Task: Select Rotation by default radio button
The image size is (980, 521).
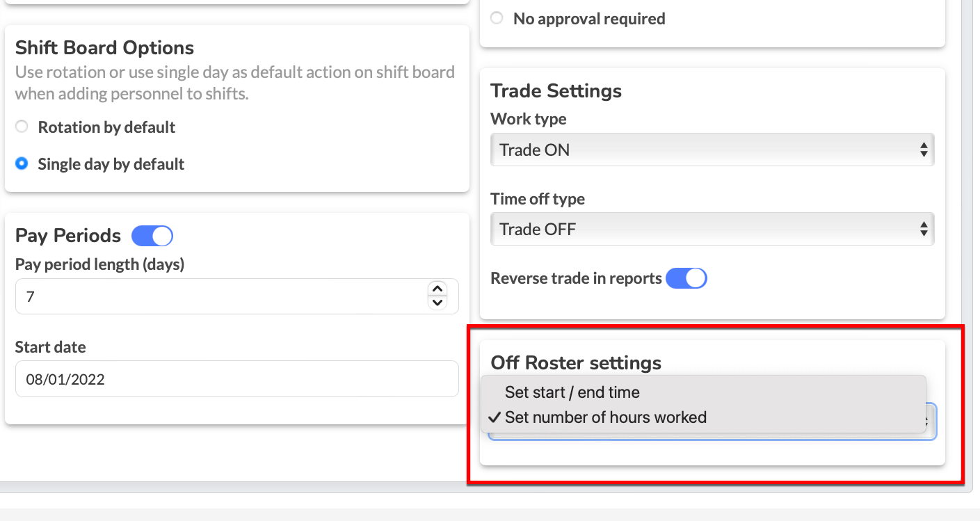Action: tap(22, 127)
